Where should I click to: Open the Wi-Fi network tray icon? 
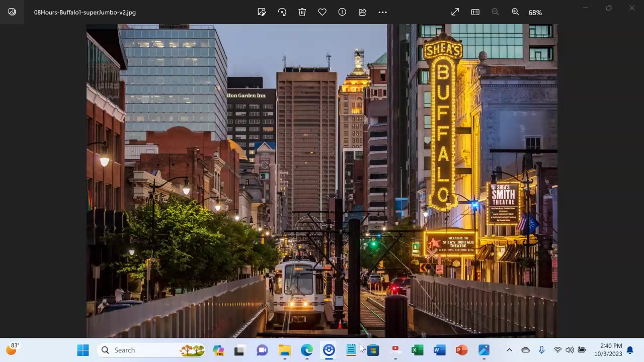[x=557, y=350]
